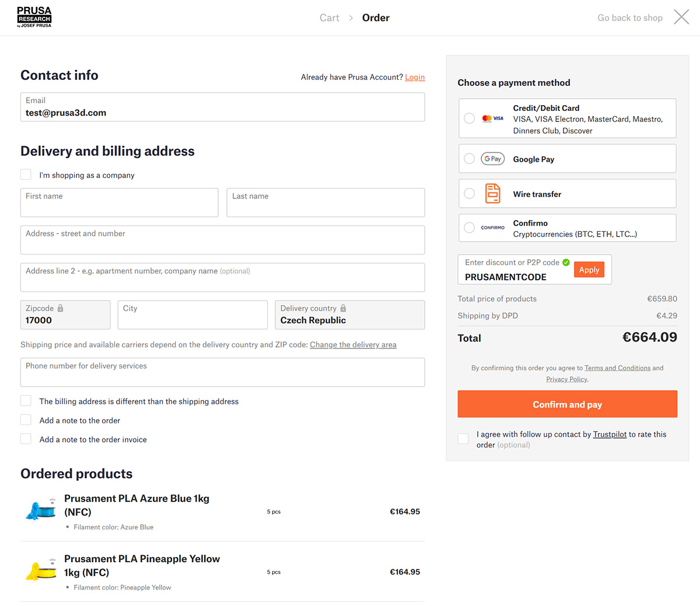
Task: Click the Prusa Research logo
Action: tap(34, 18)
